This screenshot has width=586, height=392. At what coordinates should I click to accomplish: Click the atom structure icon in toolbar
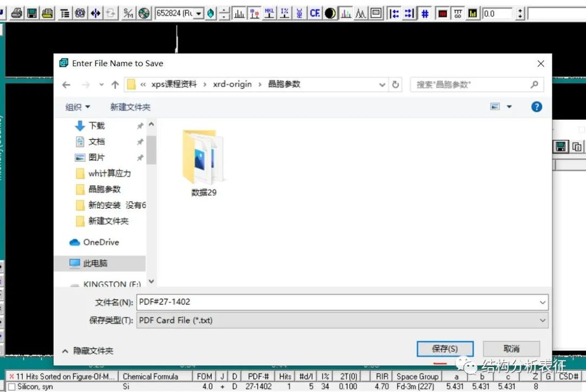[x=80, y=14]
